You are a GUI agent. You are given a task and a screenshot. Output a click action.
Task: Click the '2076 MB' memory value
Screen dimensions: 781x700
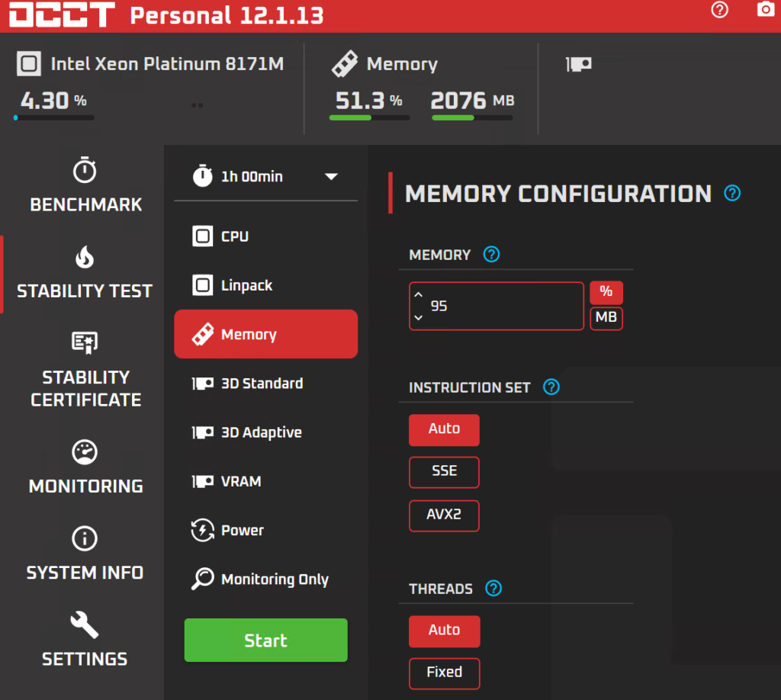coord(472,100)
